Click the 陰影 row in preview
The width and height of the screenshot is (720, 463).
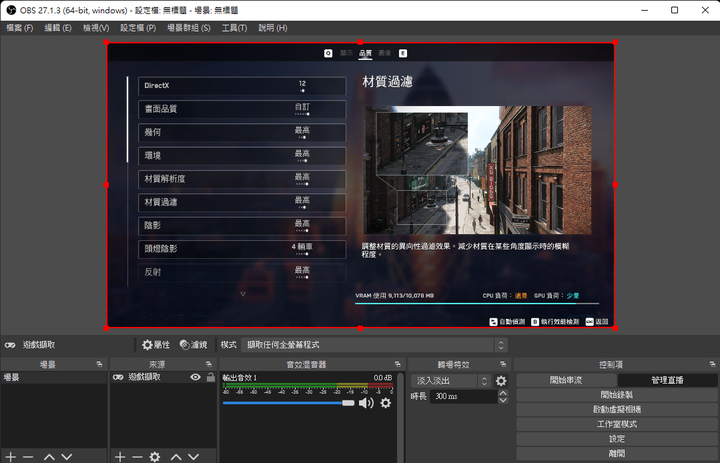[x=242, y=226]
